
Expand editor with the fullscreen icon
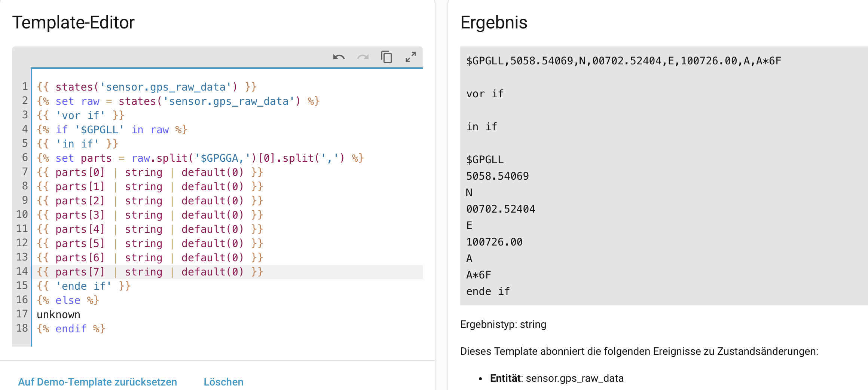click(x=410, y=57)
